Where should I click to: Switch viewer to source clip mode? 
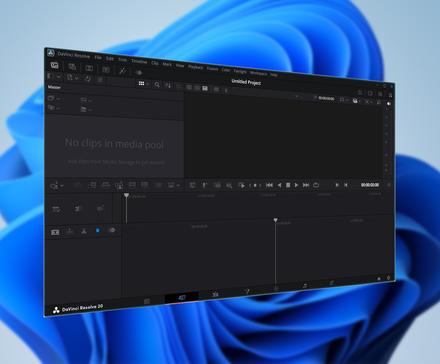(x=189, y=87)
